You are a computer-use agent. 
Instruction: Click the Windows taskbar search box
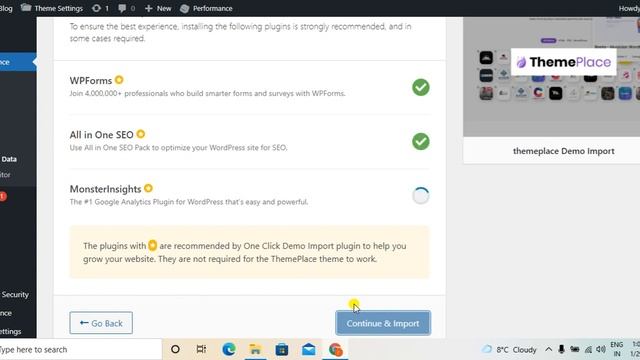tap(80, 349)
